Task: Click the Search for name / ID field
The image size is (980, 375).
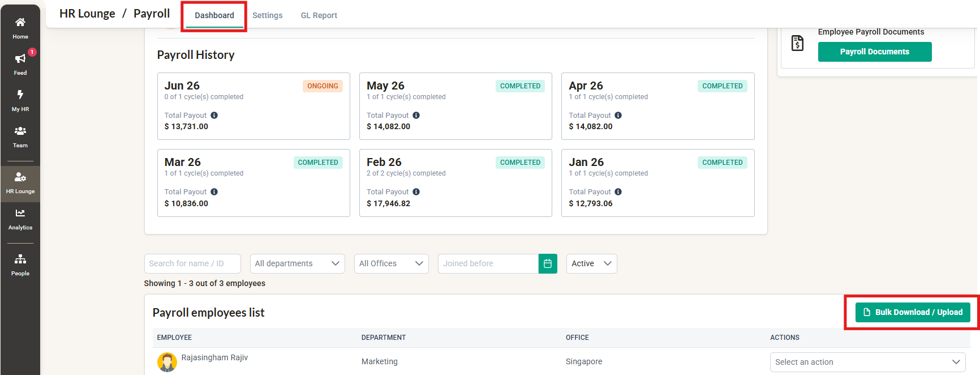Action: pyautogui.click(x=192, y=263)
